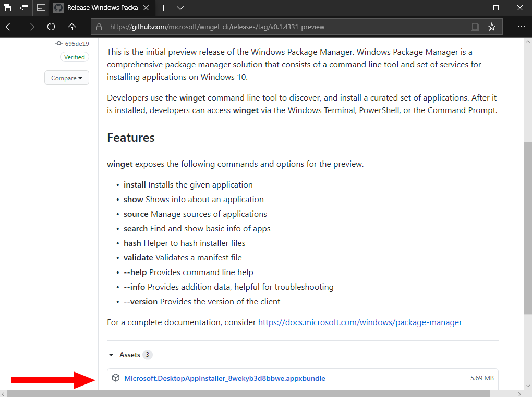Refresh the current page
This screenshot has width=532, height=397.
point(51,27)
